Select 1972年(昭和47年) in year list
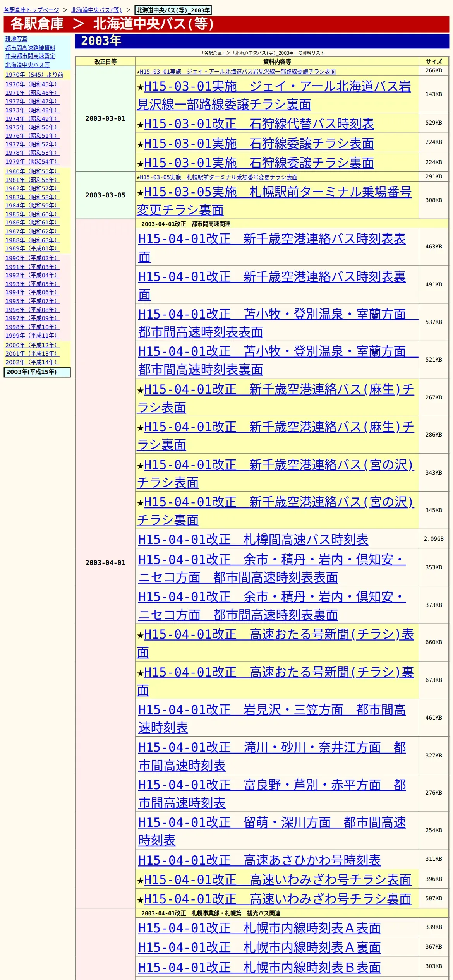This screenshot has height=980, width=453. (x=33, y=101)
